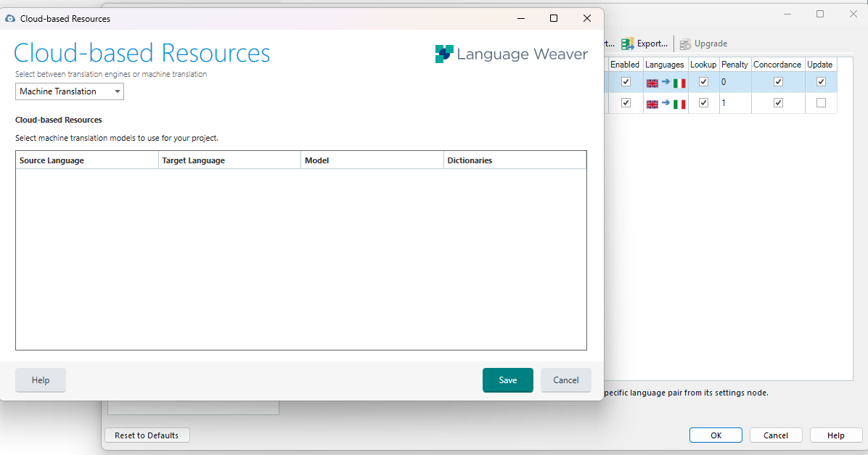The image size is (868, 455).
Task: Click the Save button
Action: tap(507, 380)
